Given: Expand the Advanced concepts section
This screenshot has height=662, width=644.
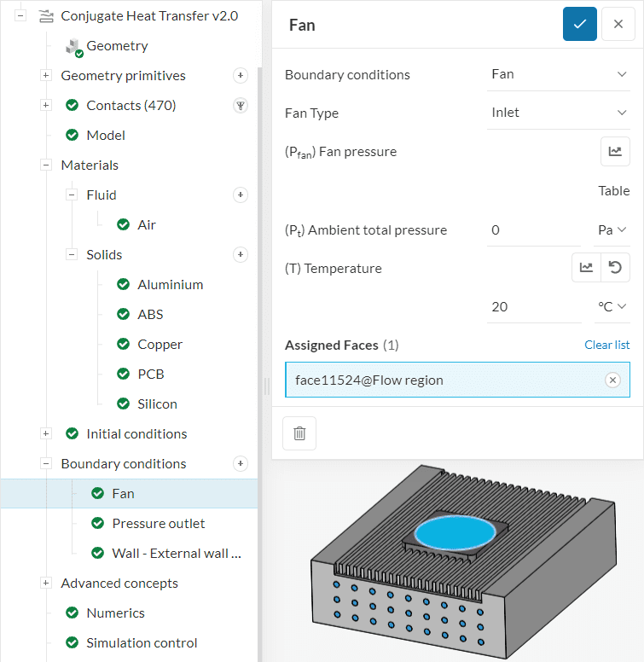Looking at the screenshot, I should (46, 584).
